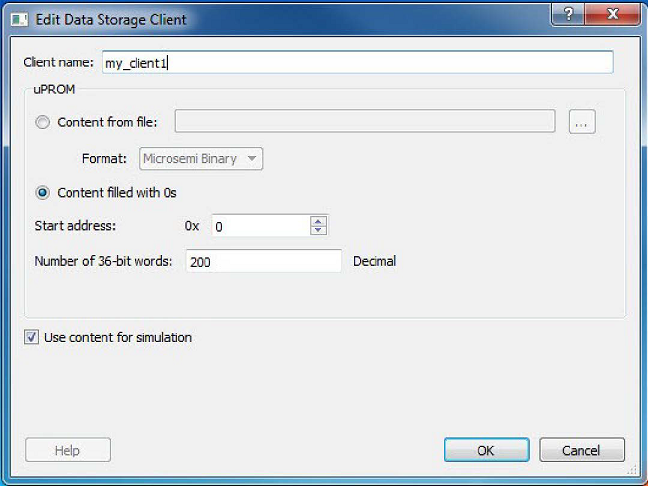Click the Help button
The width and height of the screenshot is (648, 486).
(x=67, y=450)
